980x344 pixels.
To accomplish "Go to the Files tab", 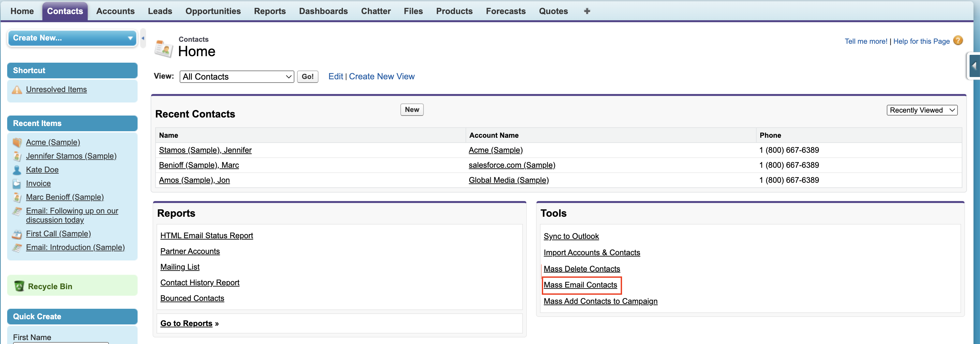I will click(x=413, y=11).
